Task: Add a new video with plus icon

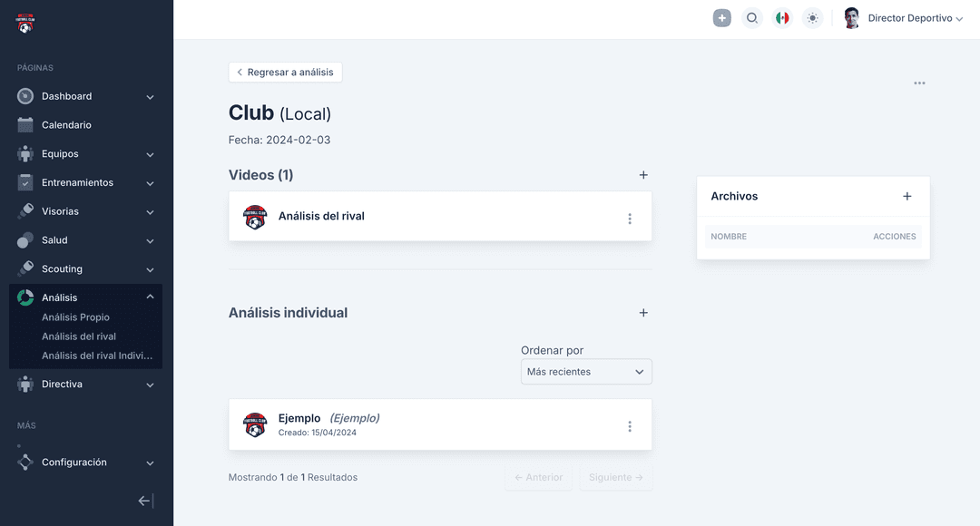Action: [x=643, y=175]
